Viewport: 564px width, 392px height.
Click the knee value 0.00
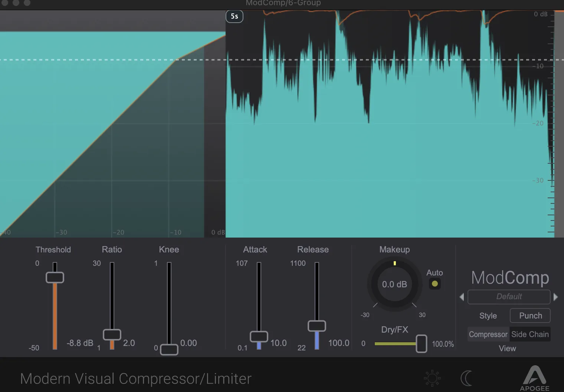pyautogui.click(x=188, y=343)
